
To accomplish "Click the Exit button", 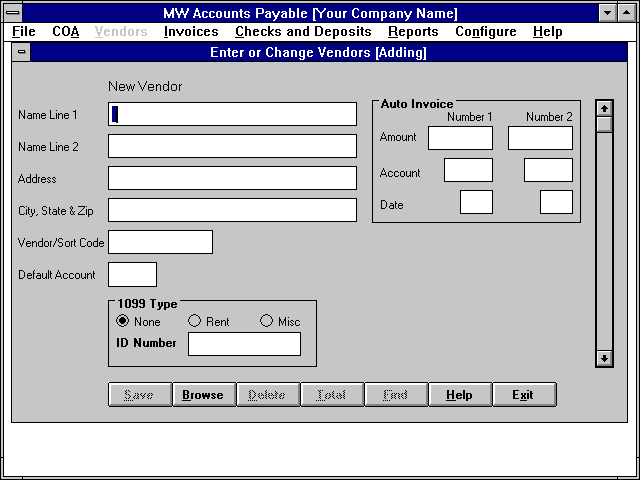I will (524, 395).
